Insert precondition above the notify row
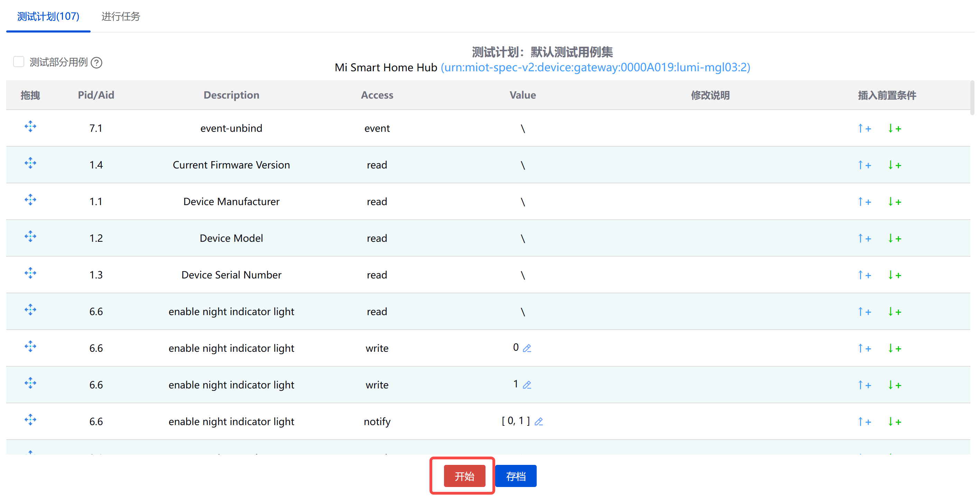This screenshot has width=980, height=496. [864, 422]
